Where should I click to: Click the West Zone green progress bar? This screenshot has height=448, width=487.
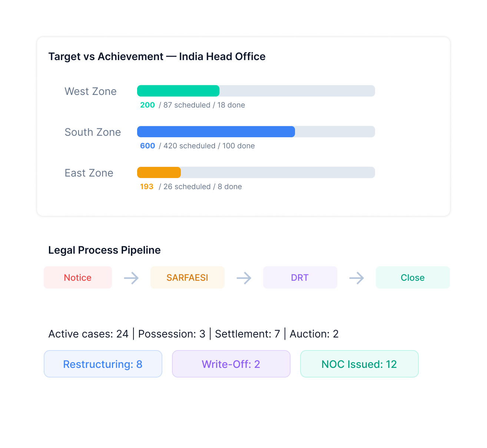click(178, 91)
